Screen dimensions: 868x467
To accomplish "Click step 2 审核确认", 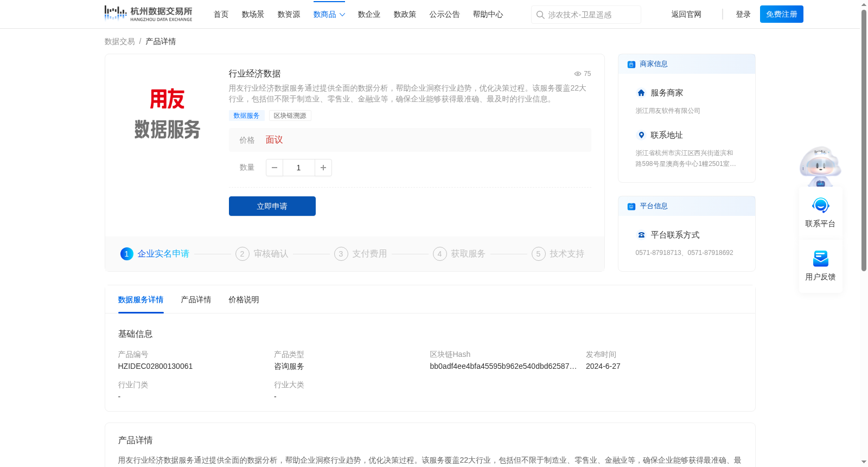I will 262,254.
